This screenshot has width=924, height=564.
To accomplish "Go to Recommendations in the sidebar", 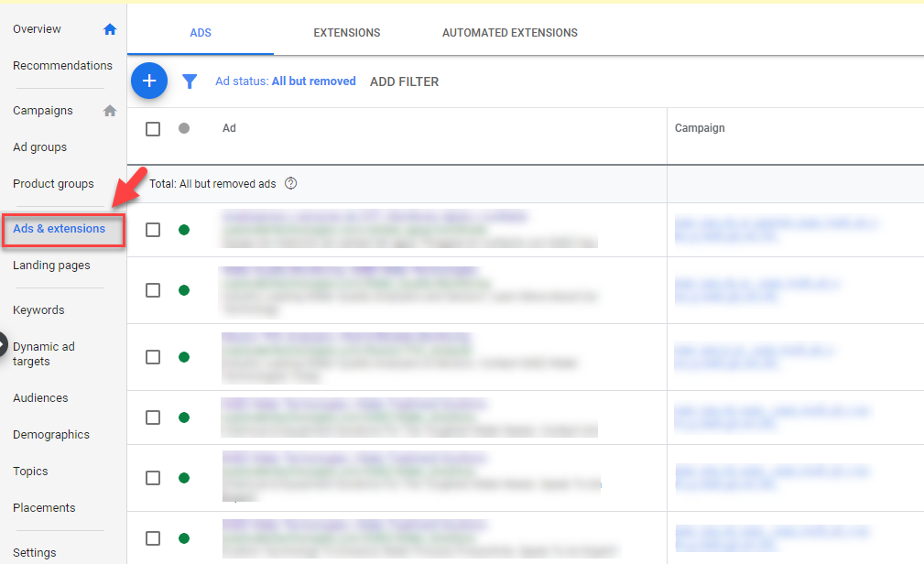I will coord(62,66).
